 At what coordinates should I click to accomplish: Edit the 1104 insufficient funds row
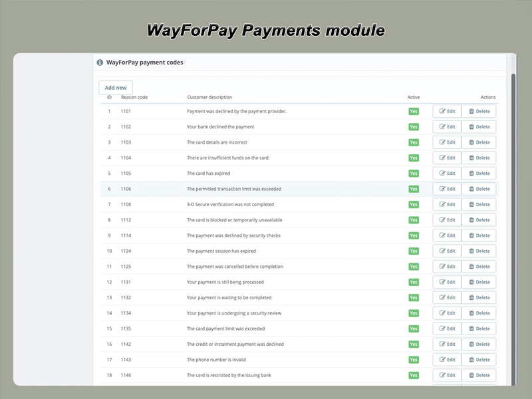pos(447,158)
